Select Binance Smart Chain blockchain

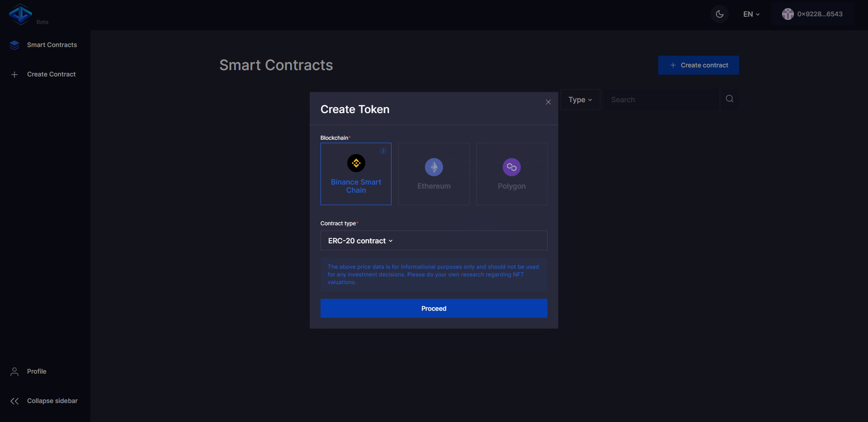[356, 174]
